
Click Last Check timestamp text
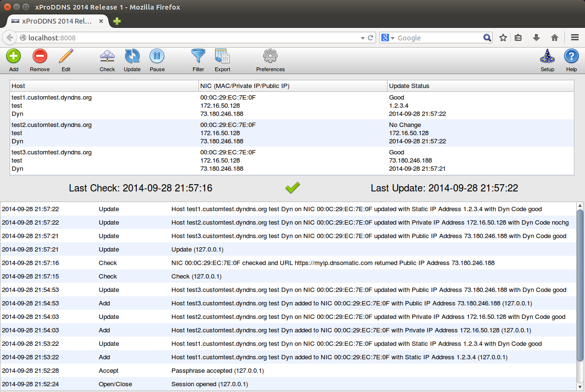pos(141,188)
